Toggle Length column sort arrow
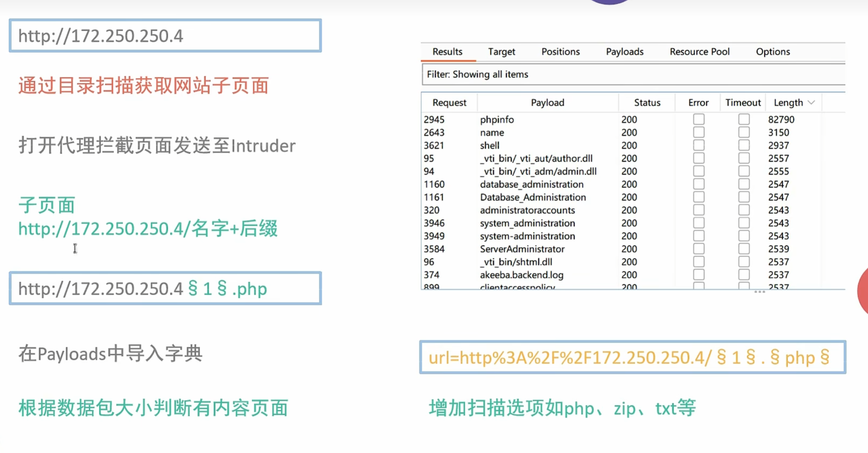 (x=812, y=103)
